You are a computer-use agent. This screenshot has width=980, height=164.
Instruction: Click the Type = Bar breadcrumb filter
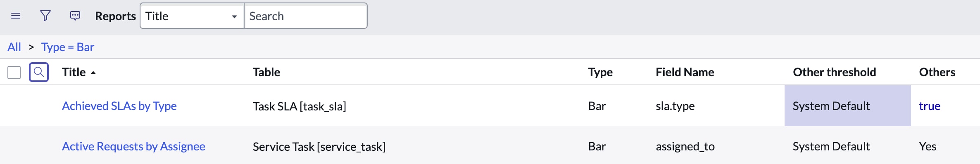(68, 47)
